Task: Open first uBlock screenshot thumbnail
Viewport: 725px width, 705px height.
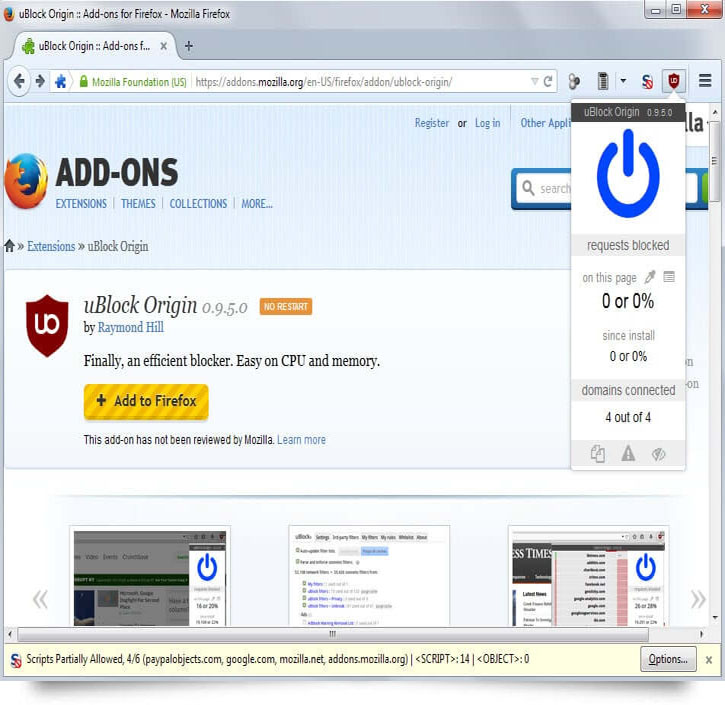Action: [150, 578]
